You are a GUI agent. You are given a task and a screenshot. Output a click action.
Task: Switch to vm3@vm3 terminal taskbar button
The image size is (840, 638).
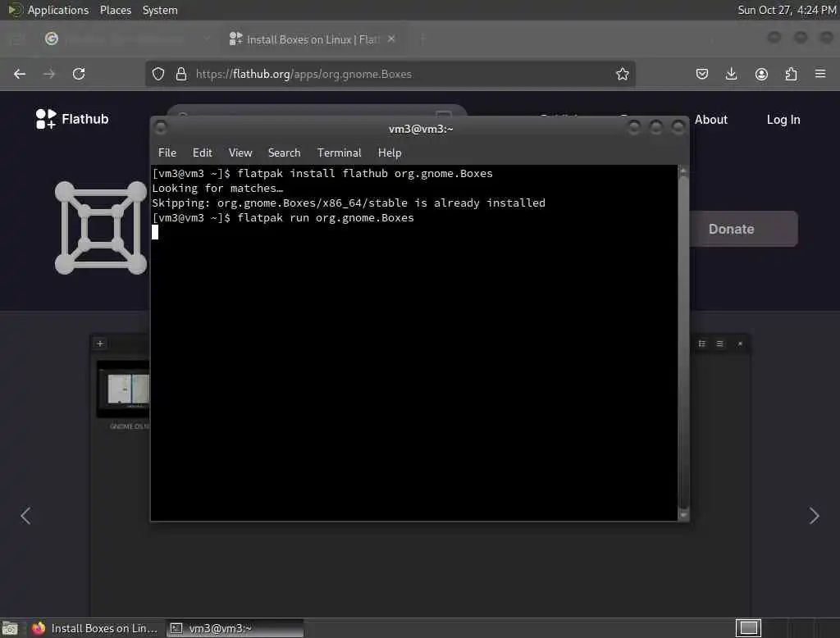click(235, 628)
